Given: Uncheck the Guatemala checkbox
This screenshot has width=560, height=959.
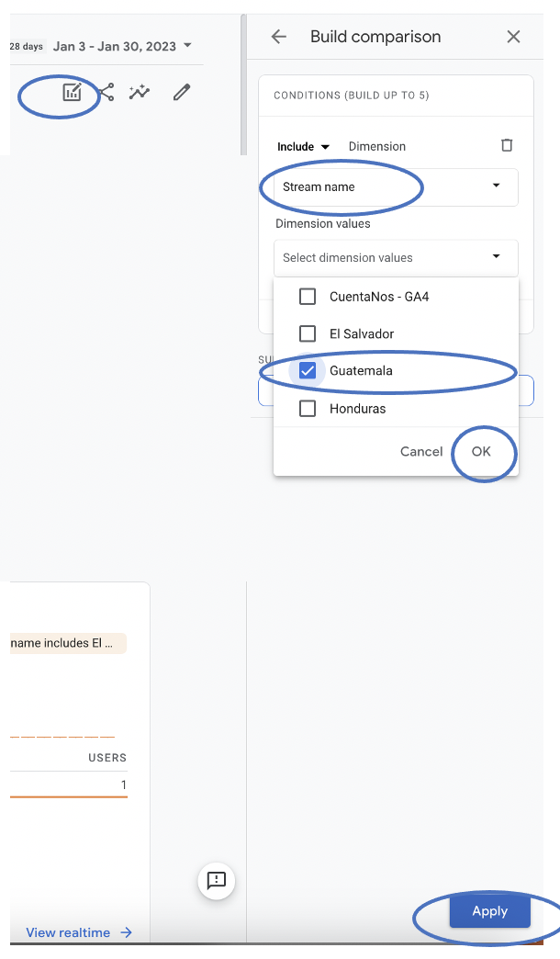Looking at the screenshot, I should click(308, 371).
